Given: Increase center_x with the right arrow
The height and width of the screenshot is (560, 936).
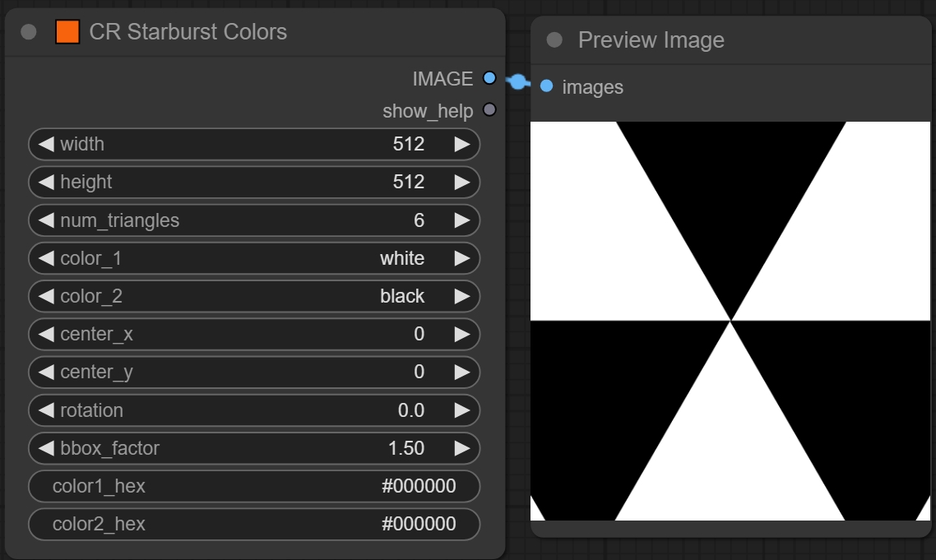Looking at the screenshot, I should [x=461, y=334].
